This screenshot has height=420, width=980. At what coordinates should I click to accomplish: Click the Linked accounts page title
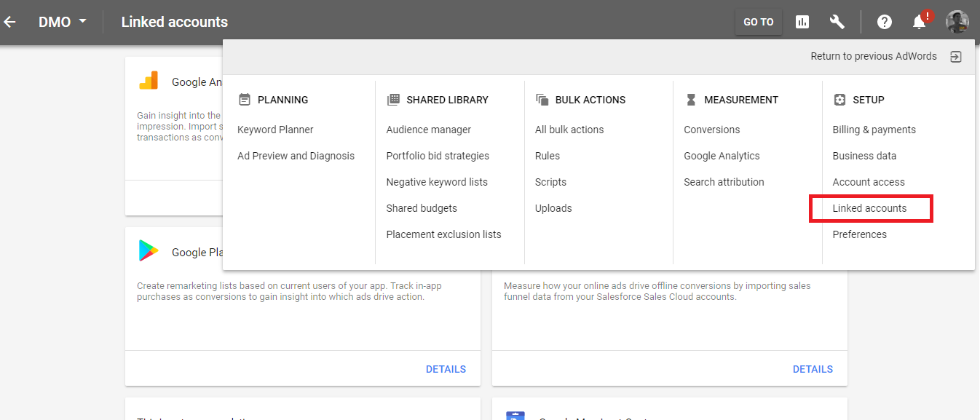coord(175,22)
